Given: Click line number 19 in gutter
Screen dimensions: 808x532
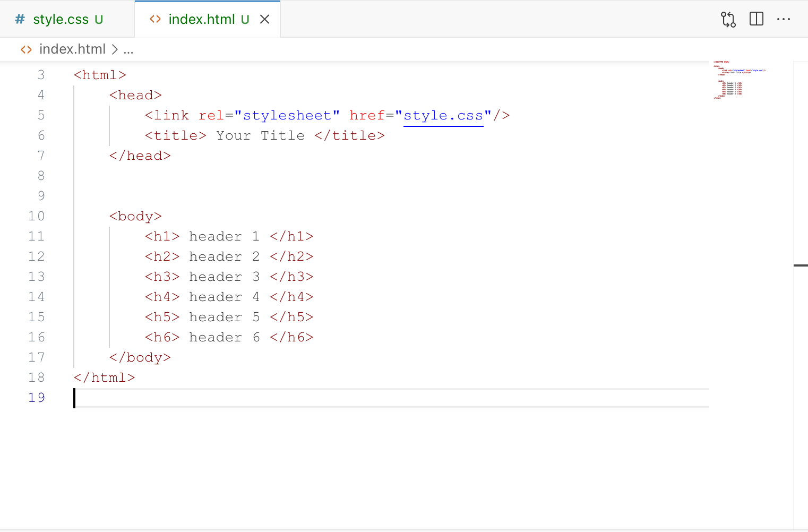Looking at the screenshot, I should pyautogui.click(x=37, y=398).
